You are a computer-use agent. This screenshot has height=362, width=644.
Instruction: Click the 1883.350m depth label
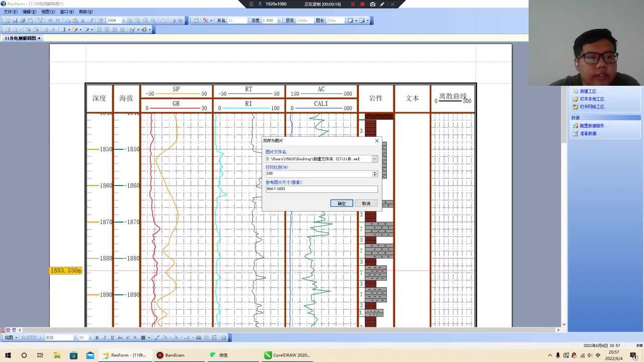[x=65, y=270]
